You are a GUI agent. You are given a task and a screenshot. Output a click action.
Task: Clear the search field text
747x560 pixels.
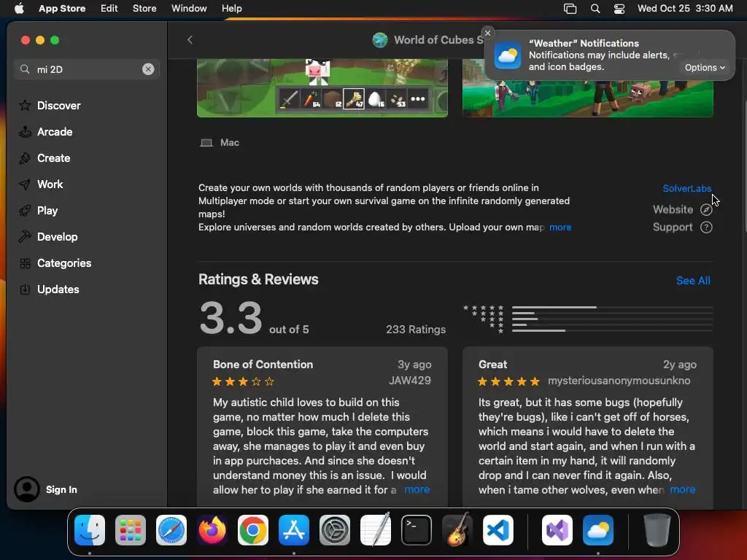148,69
